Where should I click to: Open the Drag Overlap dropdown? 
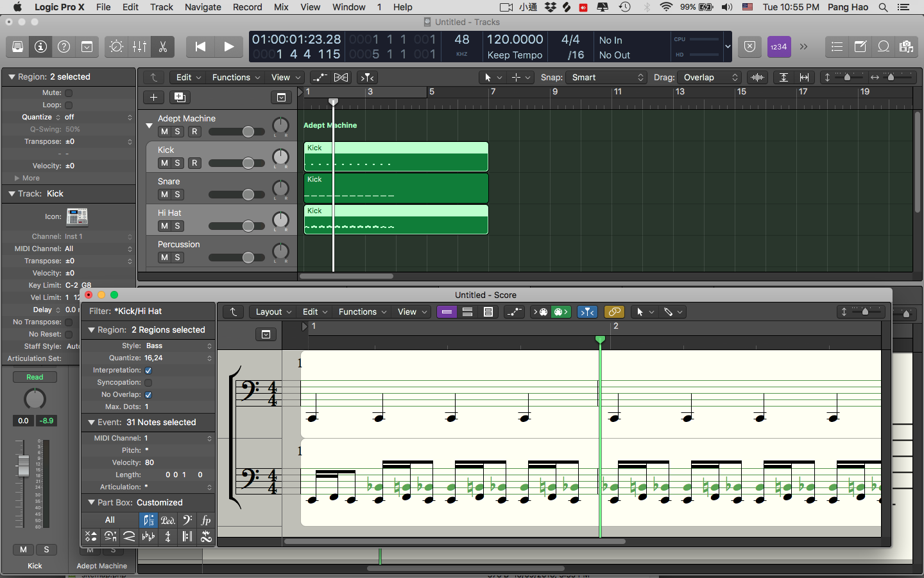709,78
